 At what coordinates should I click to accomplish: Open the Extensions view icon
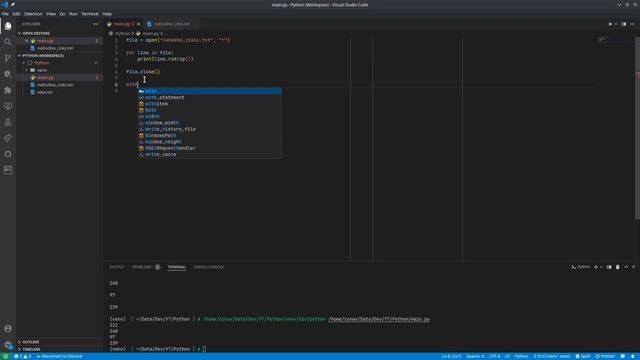point(8,90)
